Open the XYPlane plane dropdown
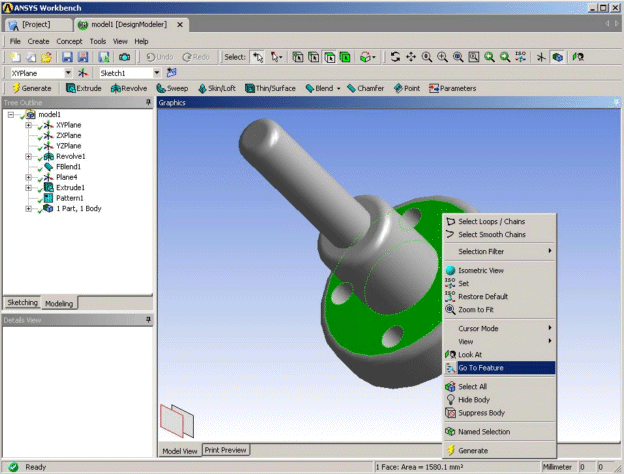This screenshot has width=624, height=474. [68, 73]
